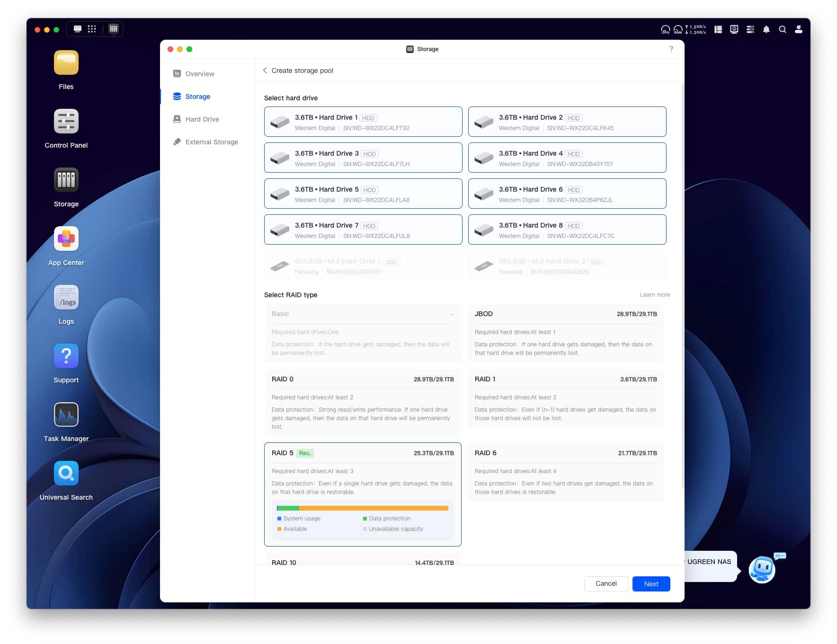Viewport: 837px width, 644px height.
Task: Launch the Storage desktop icon
Action: [66, 180]
